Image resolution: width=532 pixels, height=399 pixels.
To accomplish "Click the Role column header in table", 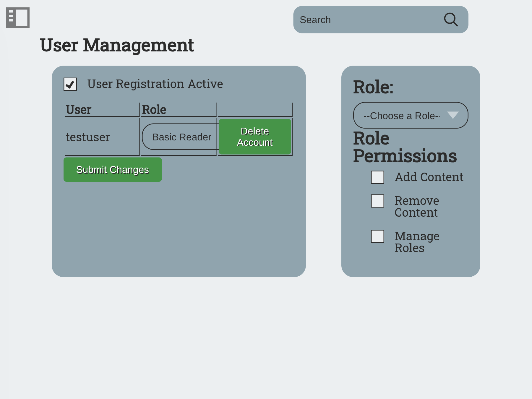I will coord(154,110).
